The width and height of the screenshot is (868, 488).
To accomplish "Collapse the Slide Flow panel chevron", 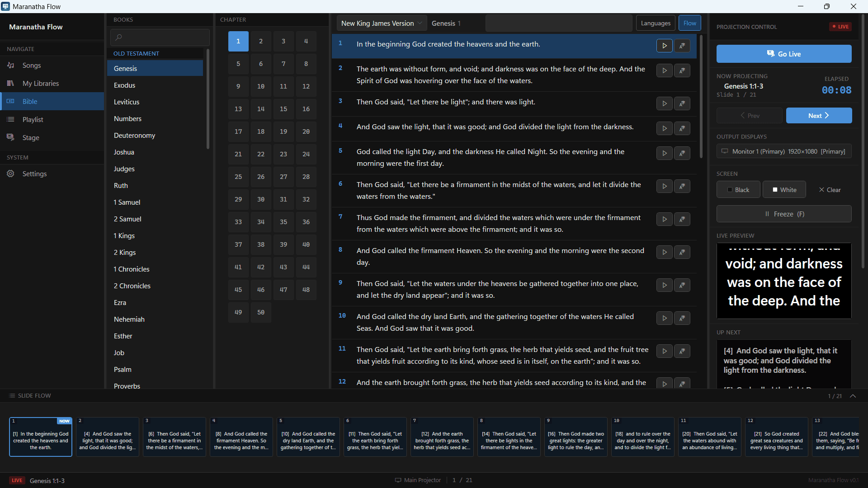I will pos(853,396).
